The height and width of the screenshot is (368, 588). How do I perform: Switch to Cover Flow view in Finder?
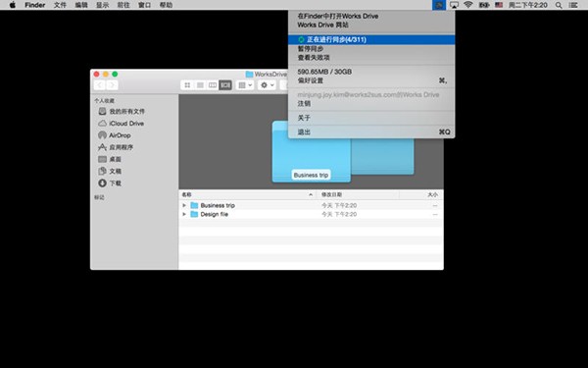(x=225, y=85)
